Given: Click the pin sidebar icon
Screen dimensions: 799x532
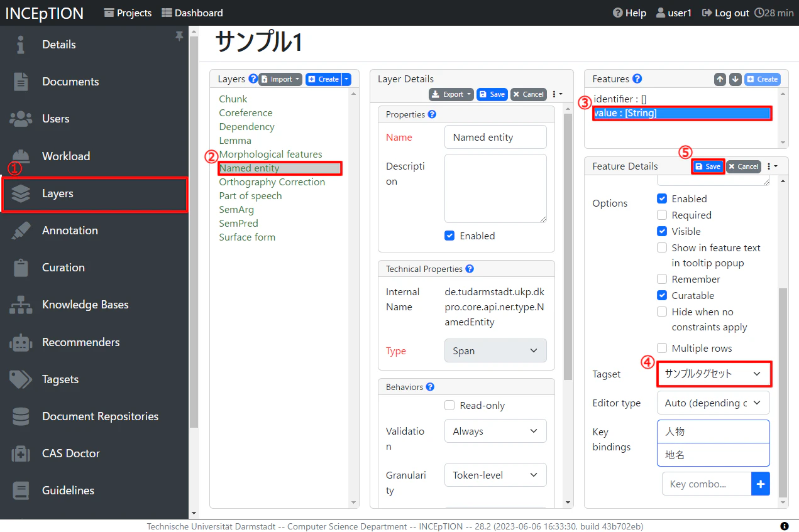Looking at the screenshot, I should [x=179, y=37].
